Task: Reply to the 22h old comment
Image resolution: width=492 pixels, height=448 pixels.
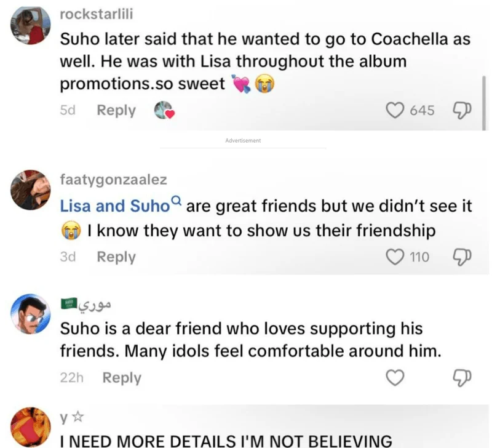Action: 121,377
